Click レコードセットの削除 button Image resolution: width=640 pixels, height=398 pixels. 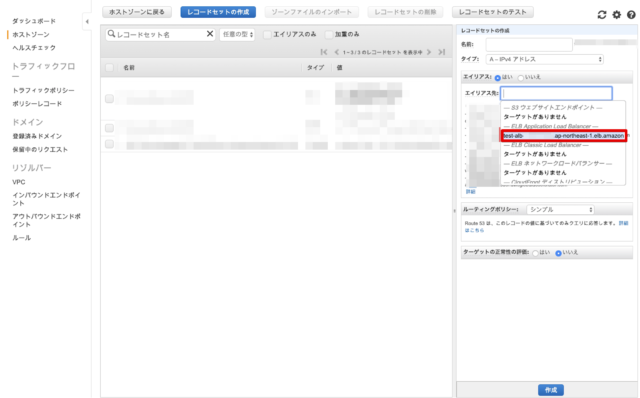[405, 12]
